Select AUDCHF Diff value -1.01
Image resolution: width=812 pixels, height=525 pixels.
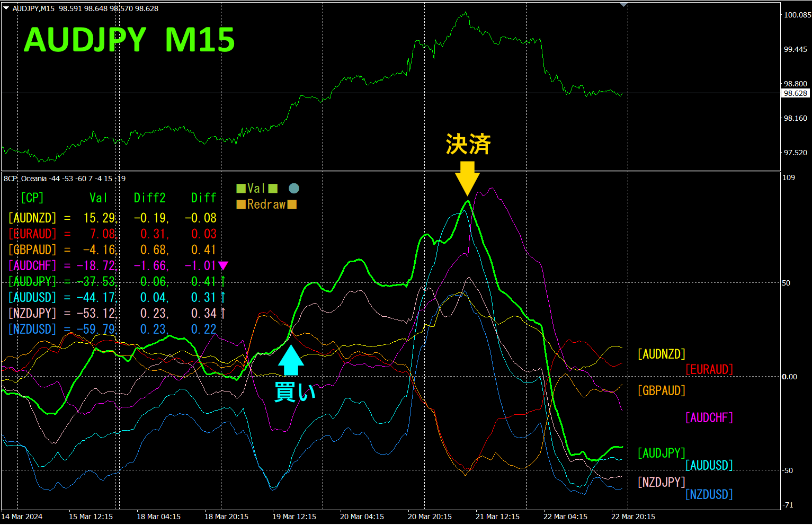point(201,265)
